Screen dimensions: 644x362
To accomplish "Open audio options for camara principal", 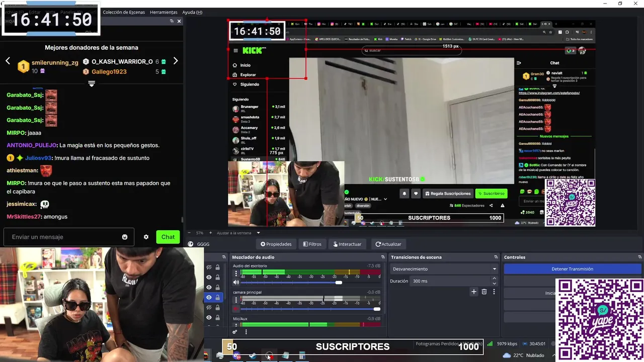I will (236, 300).
